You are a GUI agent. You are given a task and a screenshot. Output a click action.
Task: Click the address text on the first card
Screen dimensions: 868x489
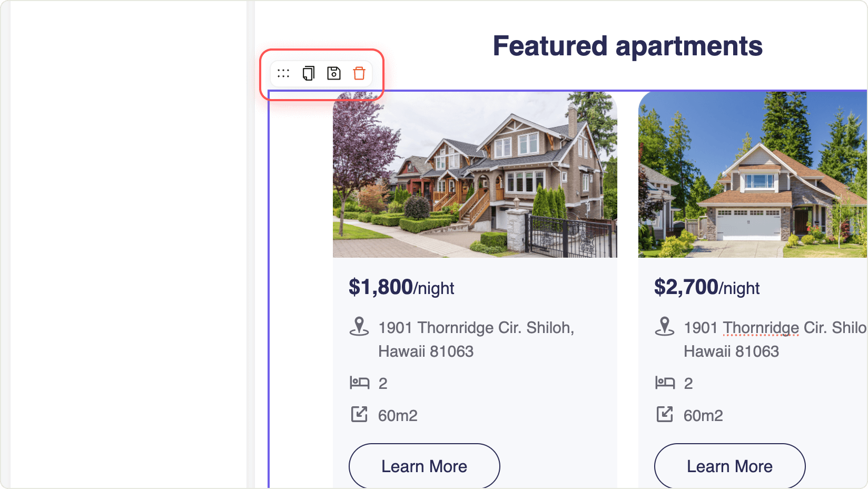pyautogui.click(x=476, y=339)
